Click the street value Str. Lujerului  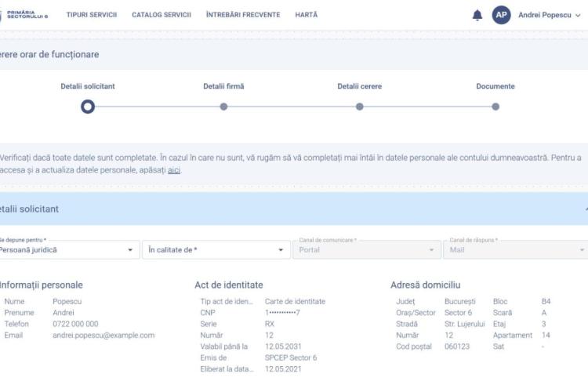click(x=465, y=324)
